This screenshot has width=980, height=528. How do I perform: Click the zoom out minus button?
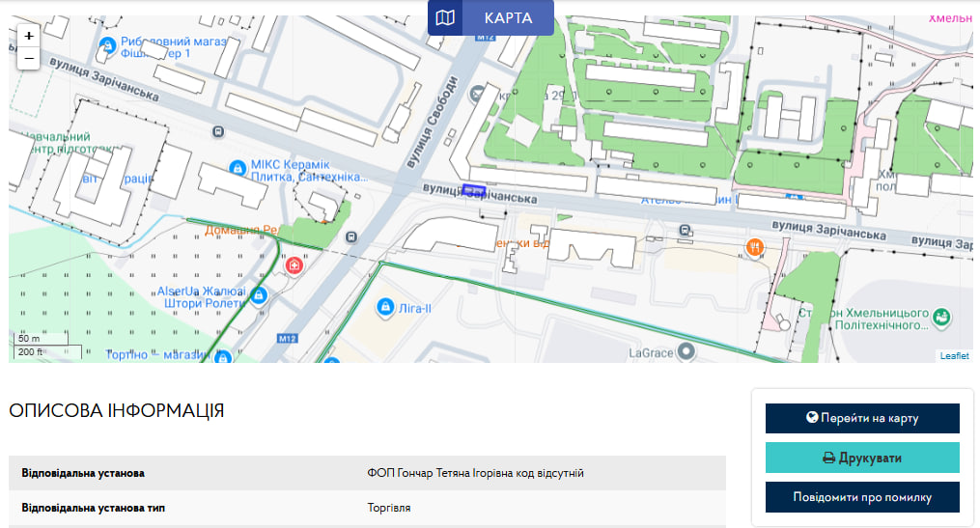pyautogui.click(x=29, y=59)
